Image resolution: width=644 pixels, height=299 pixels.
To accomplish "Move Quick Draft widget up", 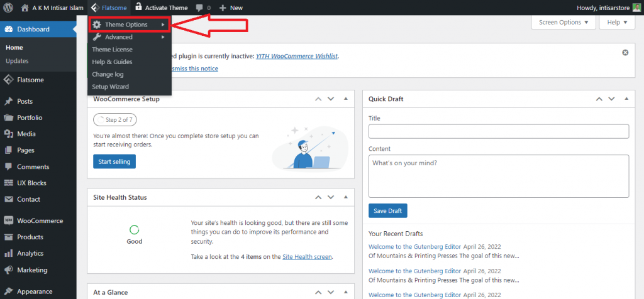I will 599,99.
